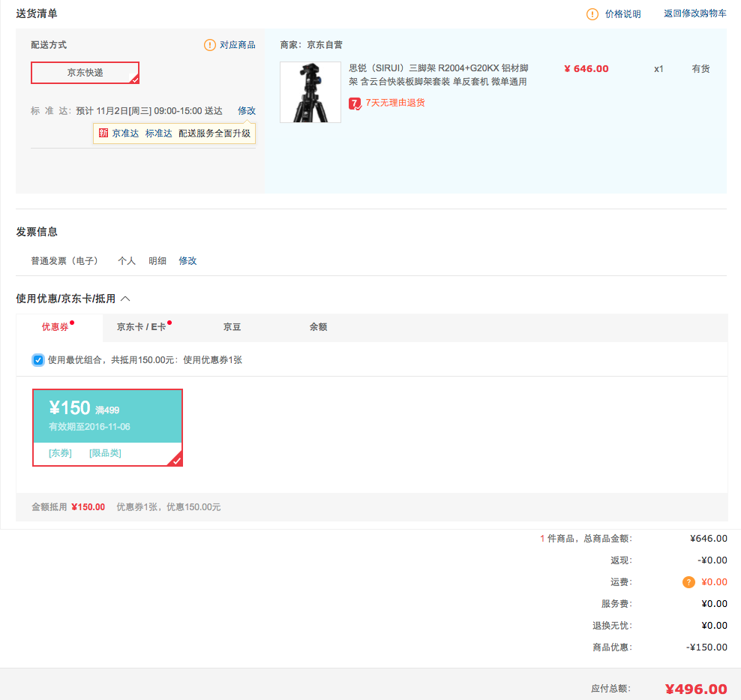
Task: Click the 普通发票(电子) text
Action: pos(64,261)
